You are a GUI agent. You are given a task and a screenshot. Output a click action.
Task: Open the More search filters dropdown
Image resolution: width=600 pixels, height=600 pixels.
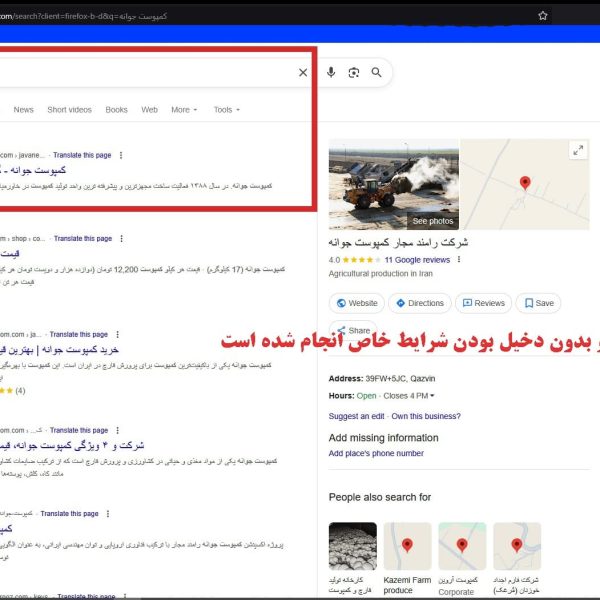[x=184, y=110]
